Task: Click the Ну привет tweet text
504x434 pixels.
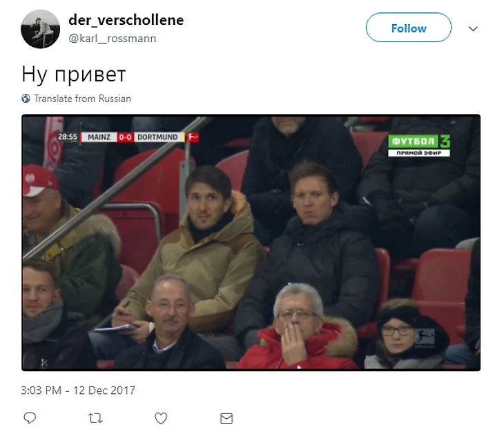Action: tap(74, 75)
